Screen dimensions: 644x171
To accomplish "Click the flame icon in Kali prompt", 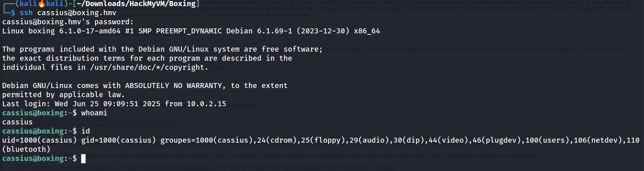I will pos(42,4).
